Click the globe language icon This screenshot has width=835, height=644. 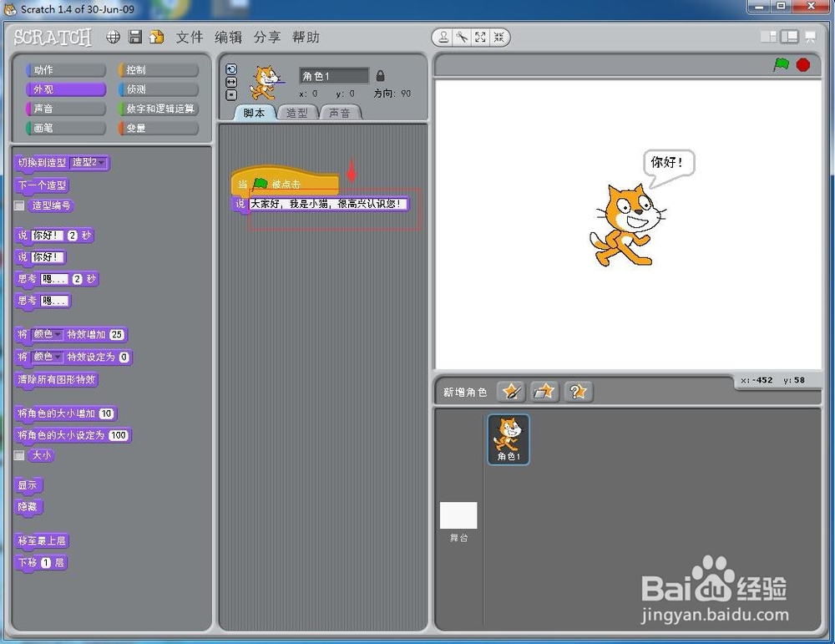click(113, 37)
